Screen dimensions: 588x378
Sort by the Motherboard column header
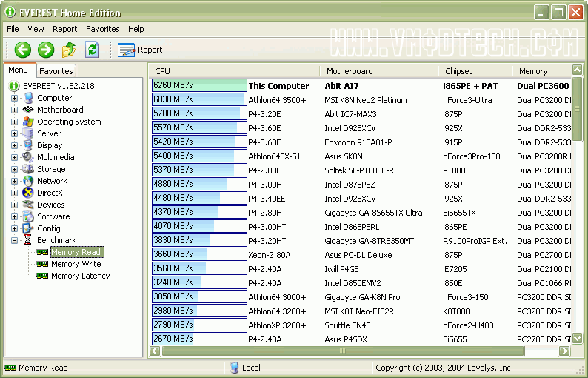click(x=379, y=71)
